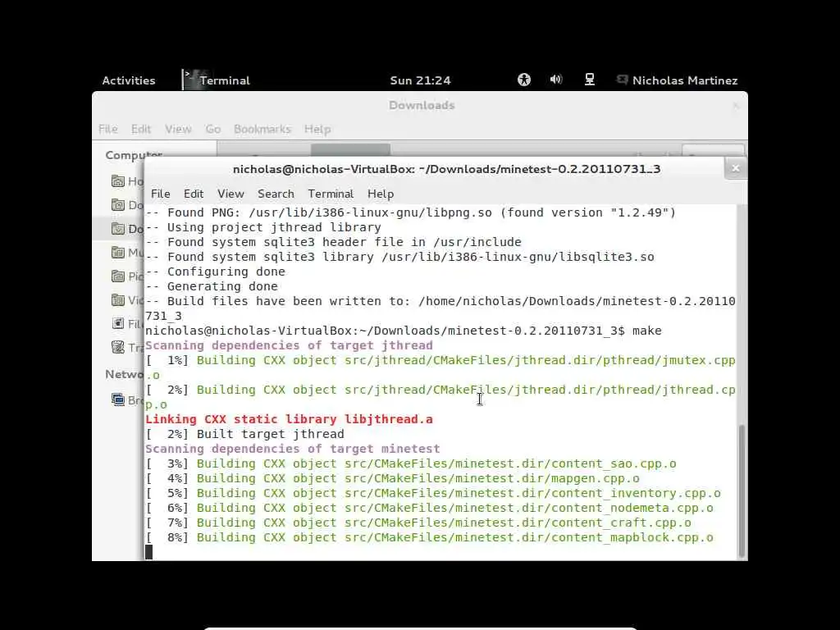Open the volume speaker icon
This screenshot has width=840, height=630.
[556, 80]
